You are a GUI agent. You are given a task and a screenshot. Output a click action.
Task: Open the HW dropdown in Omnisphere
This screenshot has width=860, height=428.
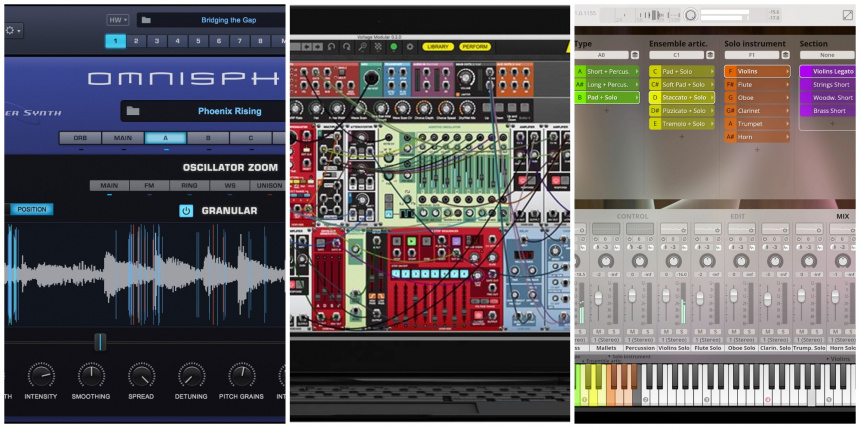(118, 20)
